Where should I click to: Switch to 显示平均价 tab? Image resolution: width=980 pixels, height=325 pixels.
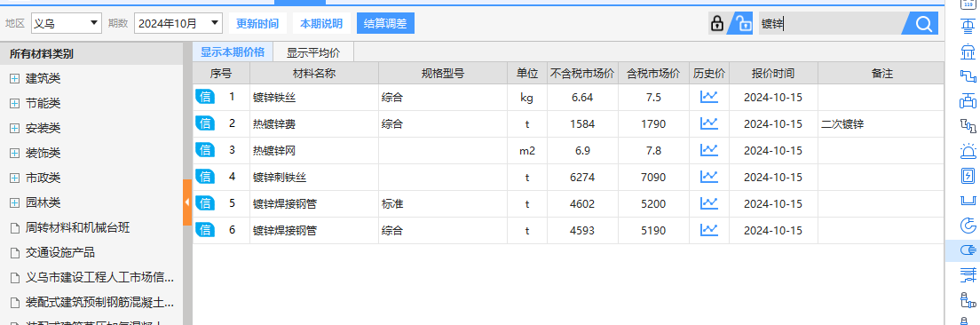click(313, 52)
